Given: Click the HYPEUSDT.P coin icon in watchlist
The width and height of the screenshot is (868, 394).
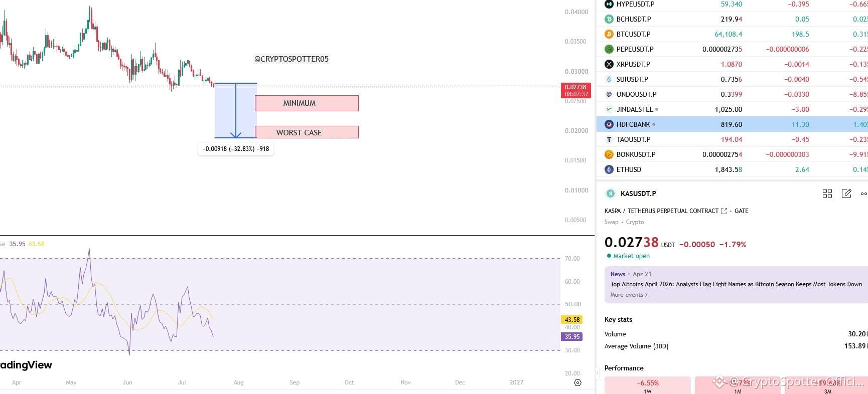Looking at the screenshot, I should [x=609, y=4].
